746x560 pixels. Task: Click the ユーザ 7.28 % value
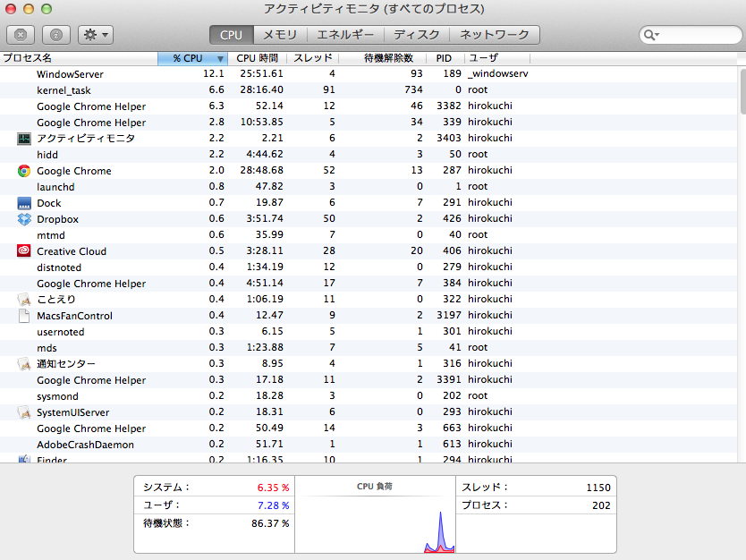click(273, 505)
